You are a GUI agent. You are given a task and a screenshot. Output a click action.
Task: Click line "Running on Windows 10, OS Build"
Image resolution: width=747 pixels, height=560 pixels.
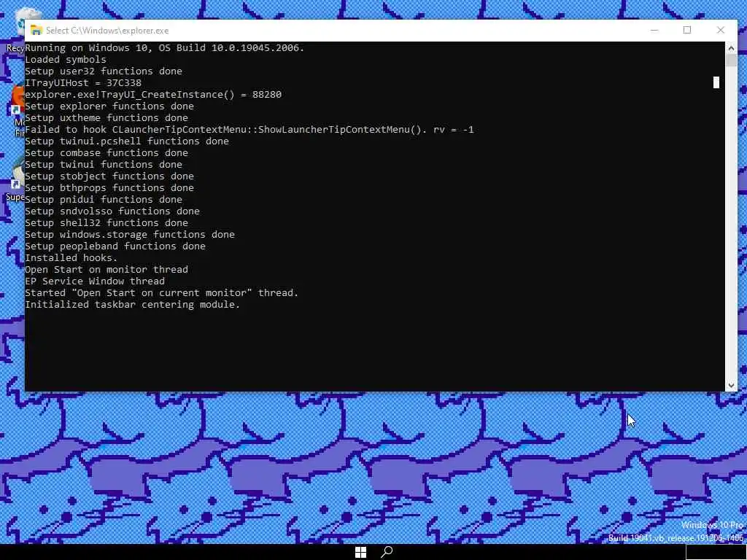tap(164, 47)
